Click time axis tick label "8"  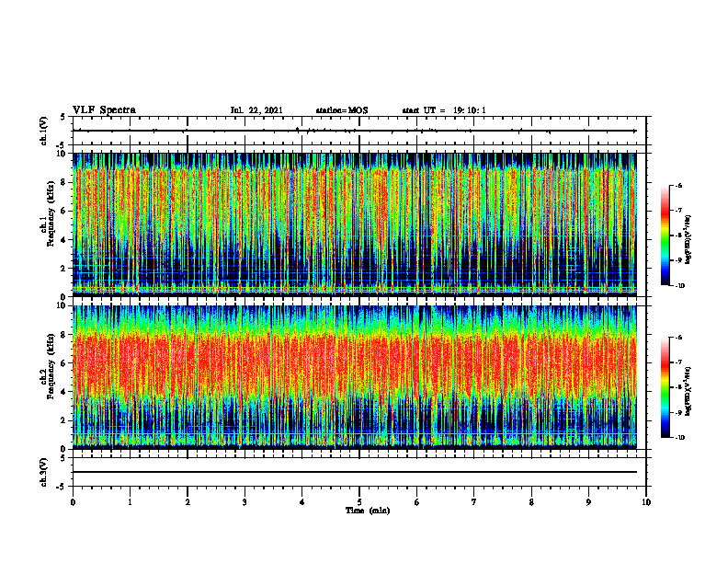point(531,502)
